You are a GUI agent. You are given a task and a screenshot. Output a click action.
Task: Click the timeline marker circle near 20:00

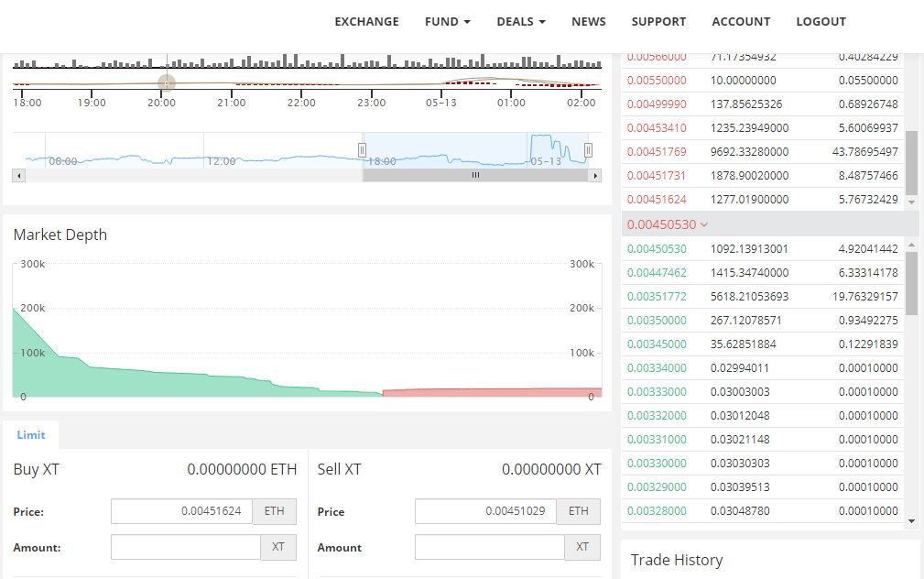click(x=167, y=82)
